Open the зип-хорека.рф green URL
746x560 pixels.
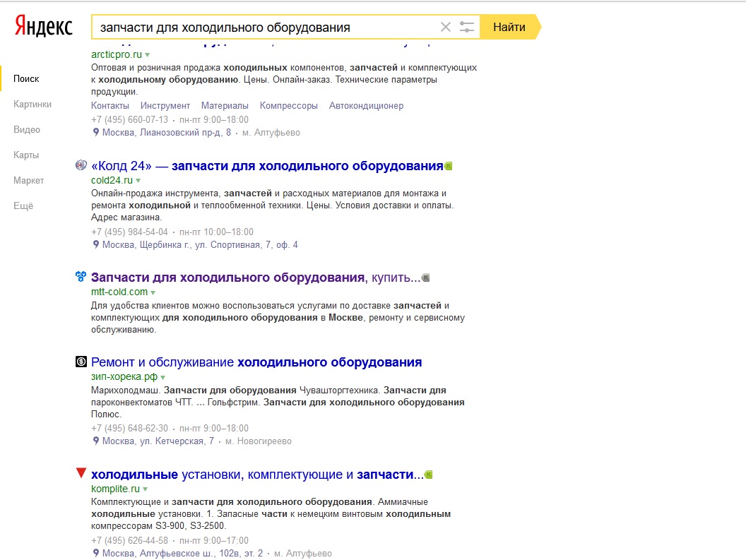pyautogui.click(x=124, y=377)
